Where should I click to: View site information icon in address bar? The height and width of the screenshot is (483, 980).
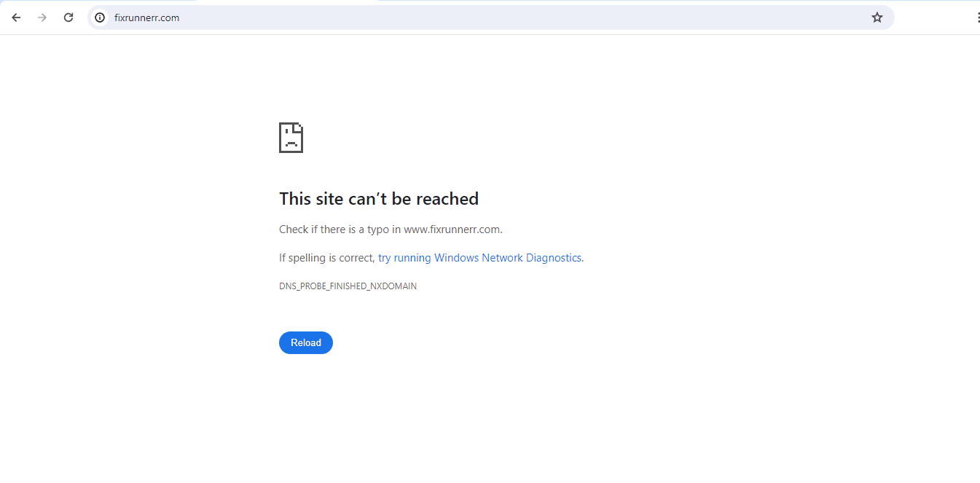[100, 17]
